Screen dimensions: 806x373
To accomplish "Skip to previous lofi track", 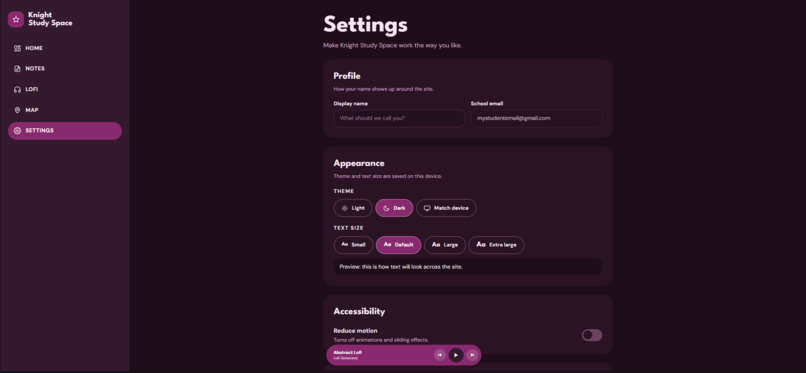I will (439, 355).
